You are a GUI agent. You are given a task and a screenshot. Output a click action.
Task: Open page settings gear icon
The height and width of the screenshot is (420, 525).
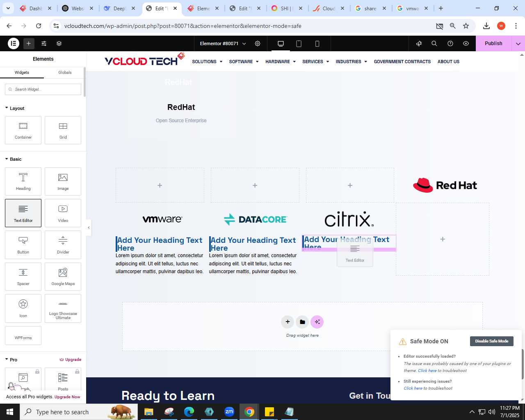[x=258, y=43]
